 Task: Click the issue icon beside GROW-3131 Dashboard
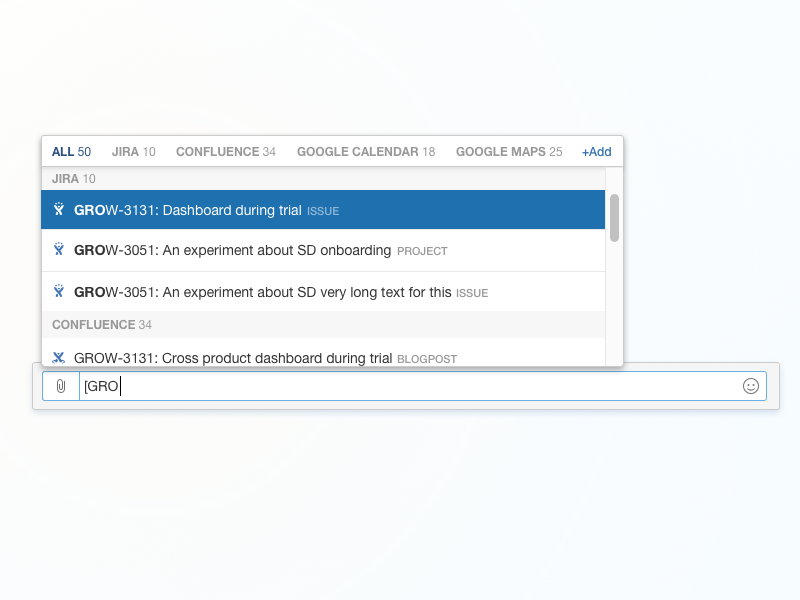(58, 210)
